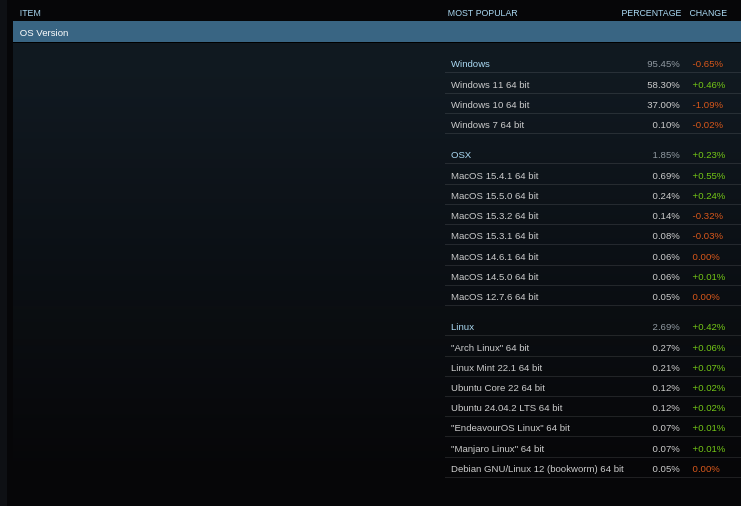Click the 37.00% percentage value
741x506 pixels.
tap(663, 105)
